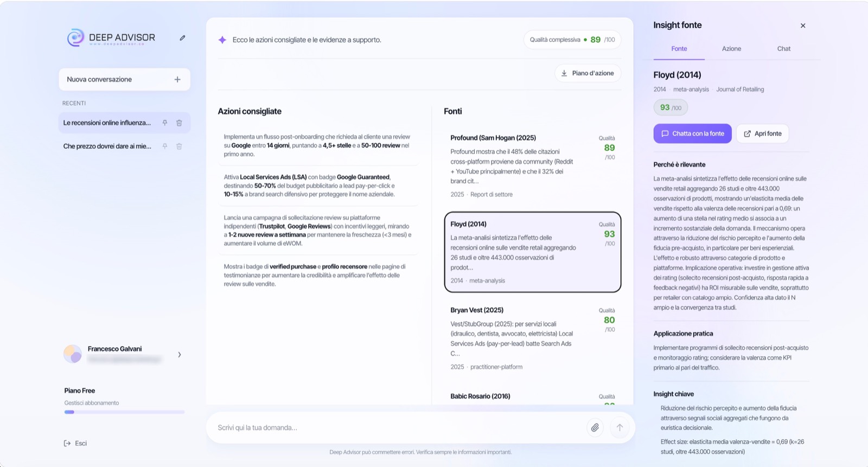Click the 'Applicazione pratica' heading
The image size is (868, 467).
683,334
